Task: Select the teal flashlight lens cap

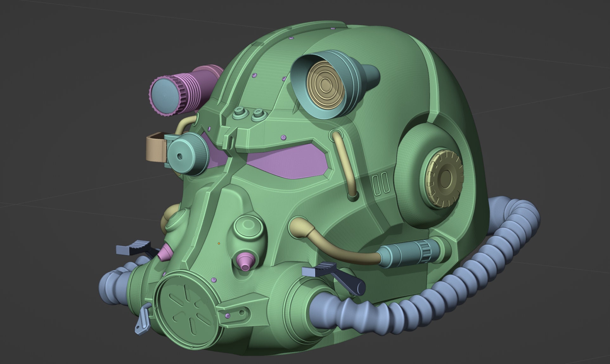Action: (165, 95)
